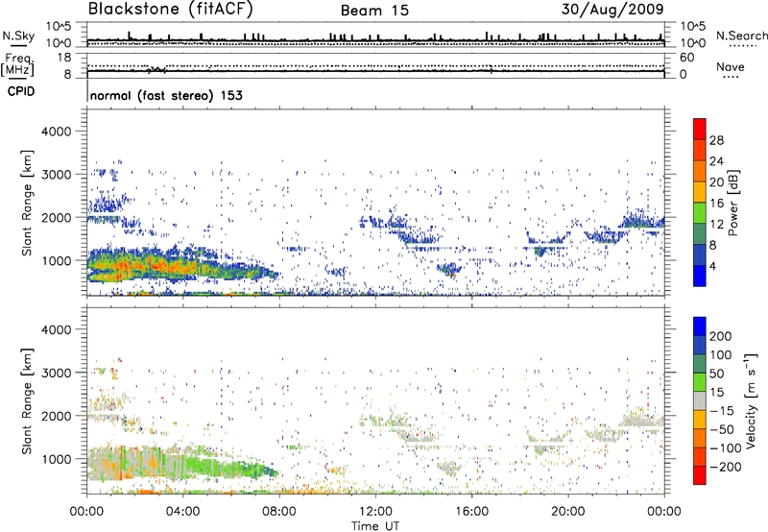Click the Nave axis tick '0'
The image size is (768, 532).
683,75
